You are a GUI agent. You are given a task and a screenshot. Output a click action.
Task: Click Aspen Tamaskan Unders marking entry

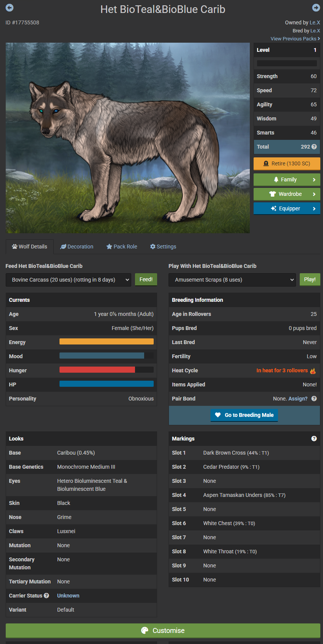(x=244, y=495)
